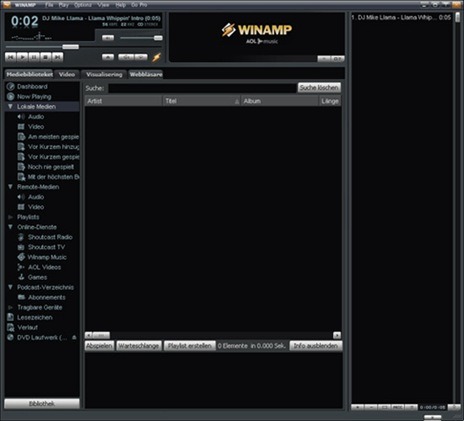Open the Mit der höchsten Bewertung view
The height and width of the screenshot is (421, 464).
coord(53,177)
